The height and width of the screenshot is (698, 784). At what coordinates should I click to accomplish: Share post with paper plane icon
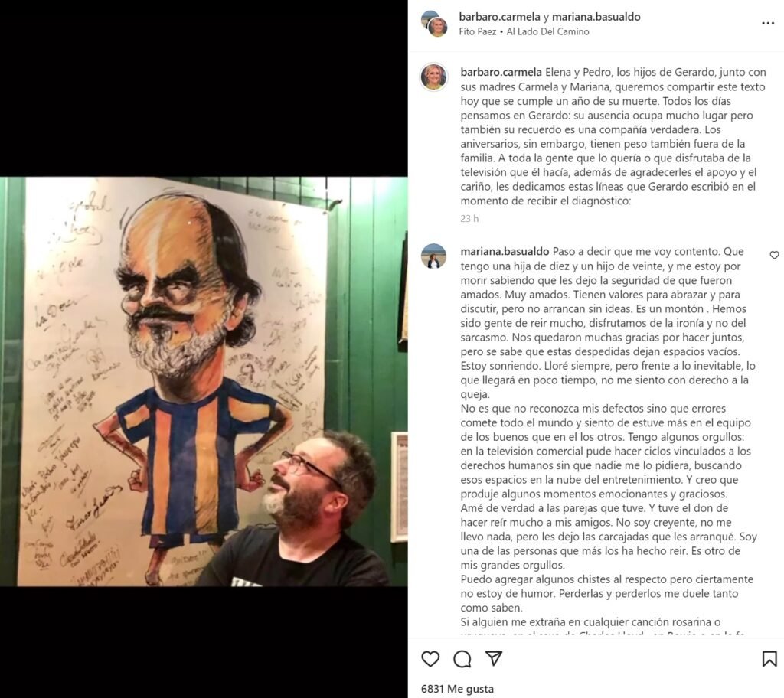[x=494, y=658]
